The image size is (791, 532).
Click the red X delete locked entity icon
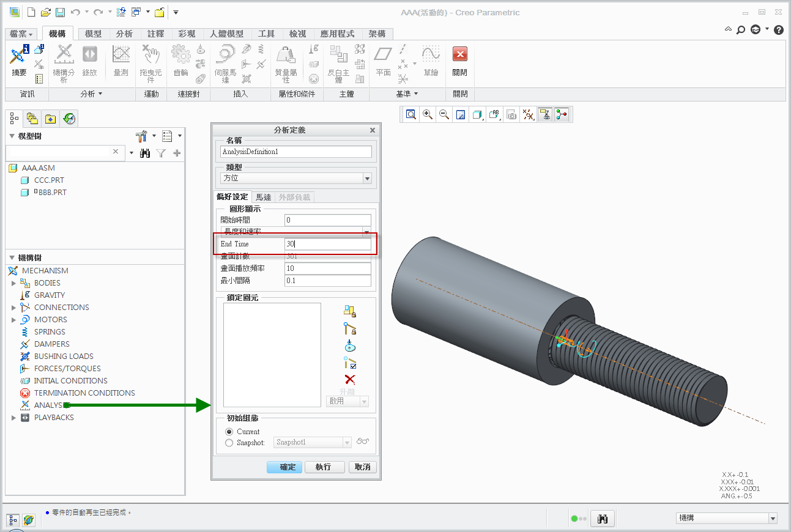(x=350, y=380)
